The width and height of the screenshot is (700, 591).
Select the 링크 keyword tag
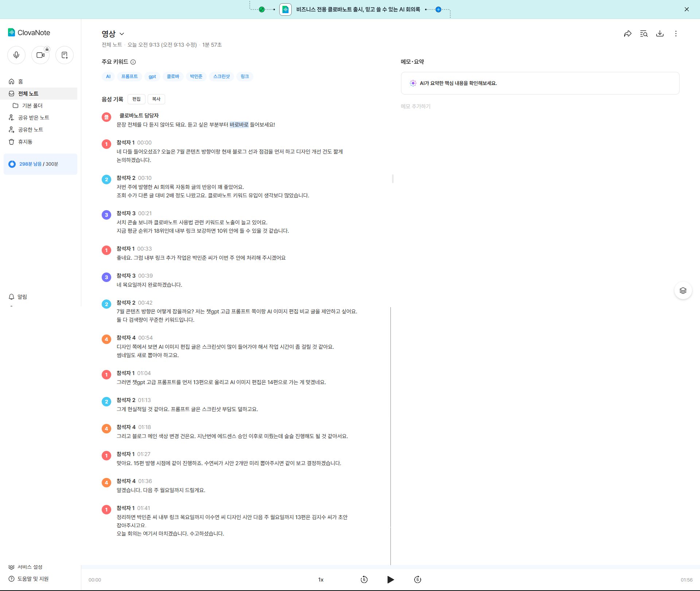point(245,76)
